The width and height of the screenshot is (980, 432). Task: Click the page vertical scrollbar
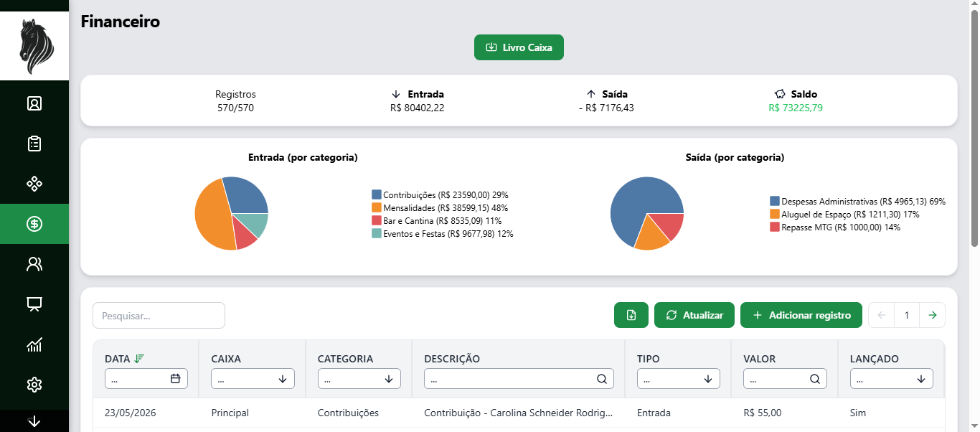(974, 129)
